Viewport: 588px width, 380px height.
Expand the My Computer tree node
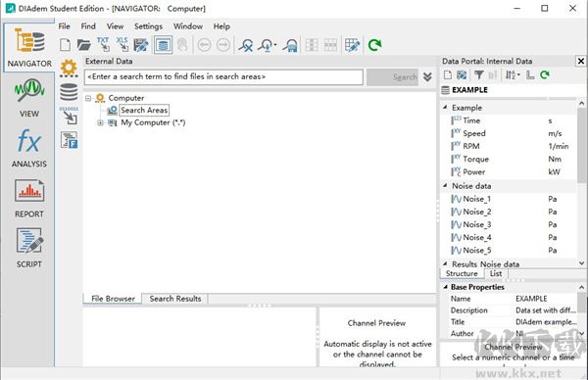pos(100,123)
